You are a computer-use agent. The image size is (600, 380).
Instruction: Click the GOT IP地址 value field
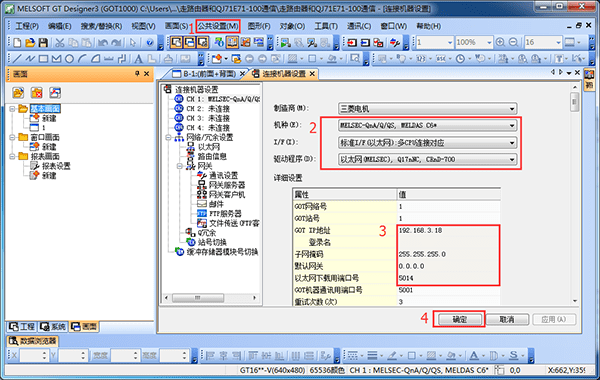pyautogui.click(x=448, y=230)
